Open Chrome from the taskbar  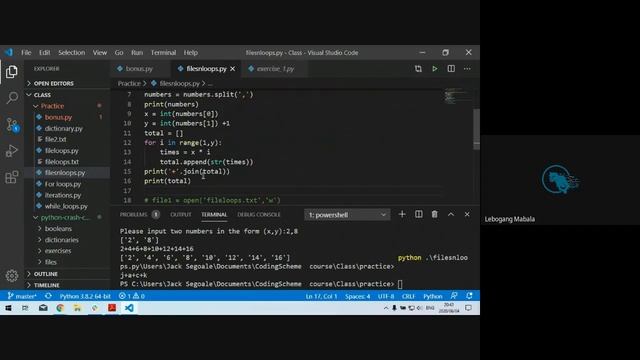coord(60,308)
